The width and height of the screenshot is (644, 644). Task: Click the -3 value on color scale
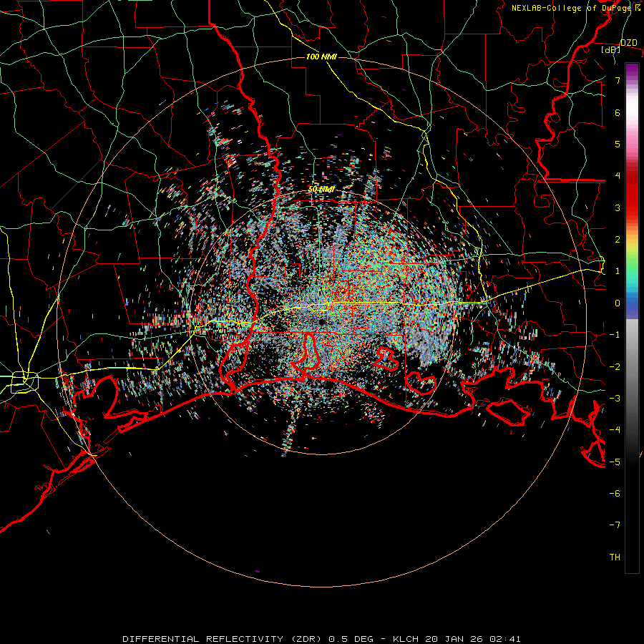coord(615,398)
